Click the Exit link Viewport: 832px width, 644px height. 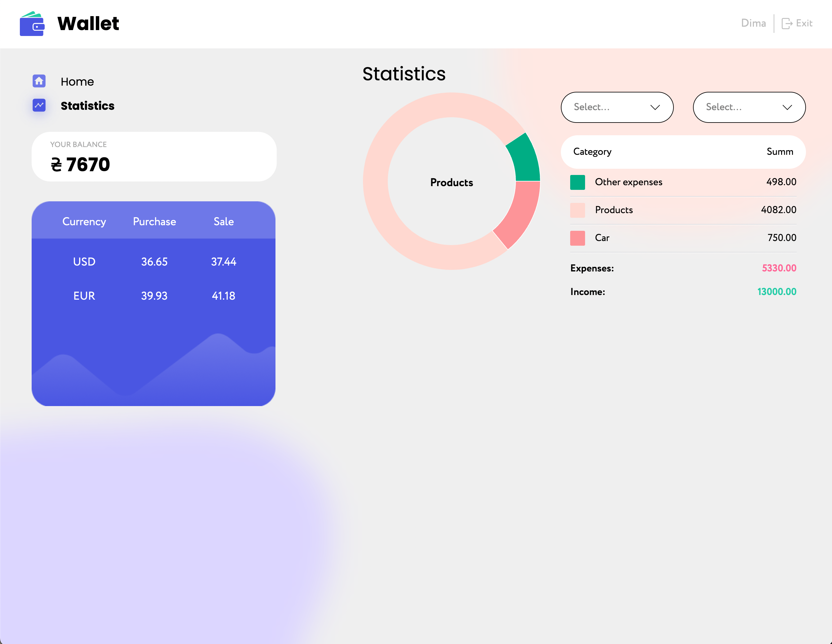pyautogui.click(x=804, y=23)
